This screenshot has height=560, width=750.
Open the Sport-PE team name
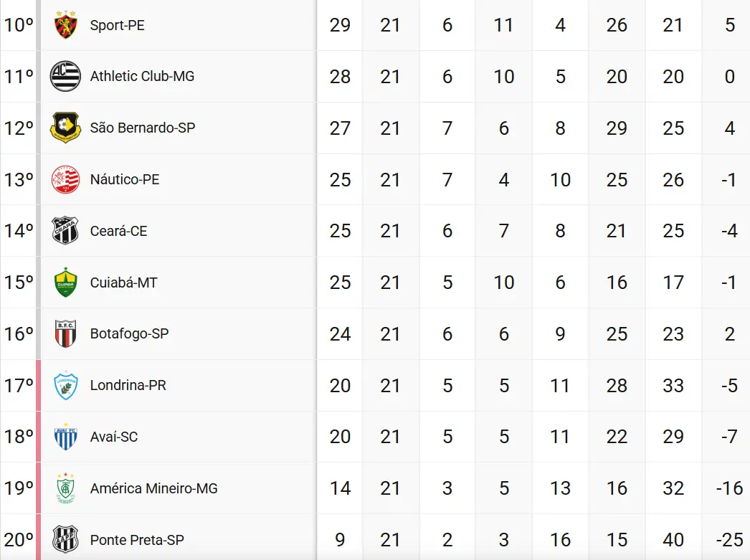click(117, 25)
